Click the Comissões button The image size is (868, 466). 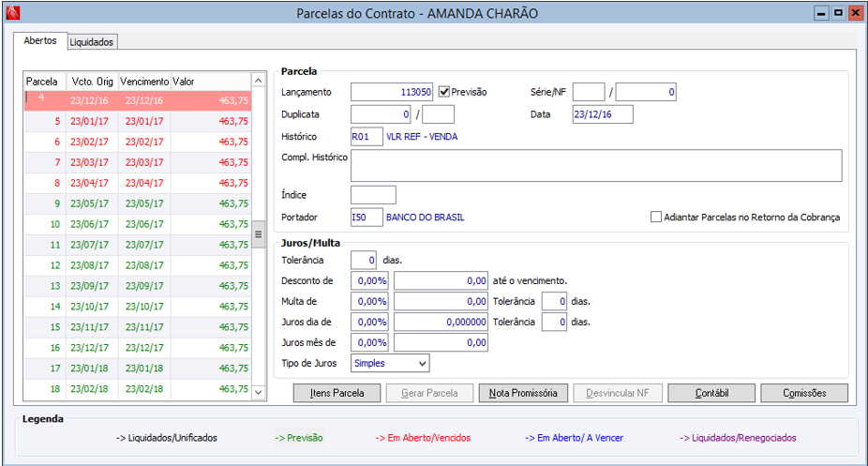(804, 393)
